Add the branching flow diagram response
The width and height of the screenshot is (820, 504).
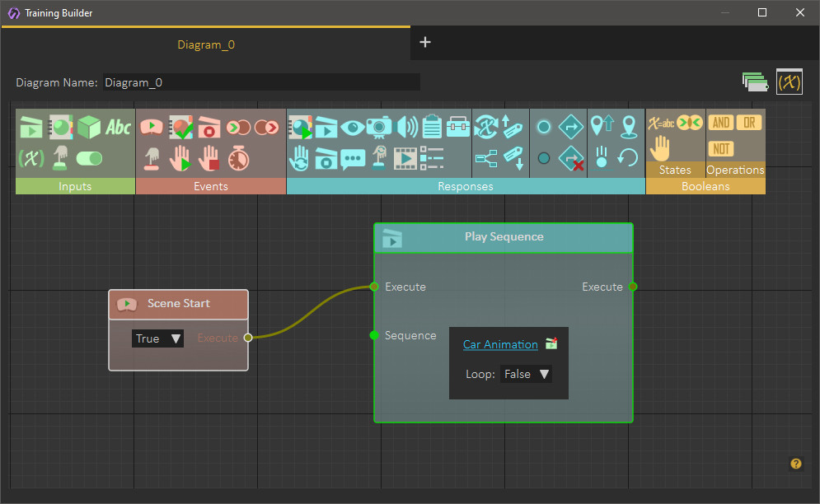[x=486, y=158]
